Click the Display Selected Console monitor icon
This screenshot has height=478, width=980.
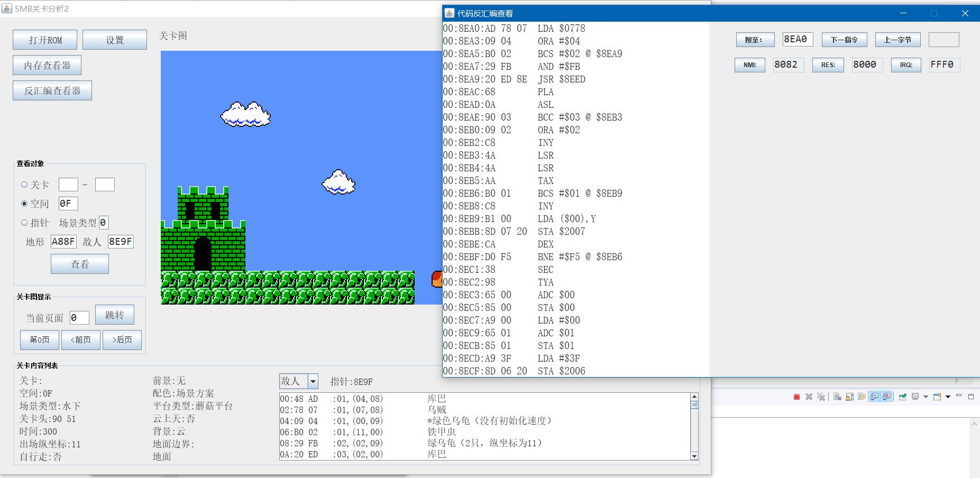tap(915, 397)
